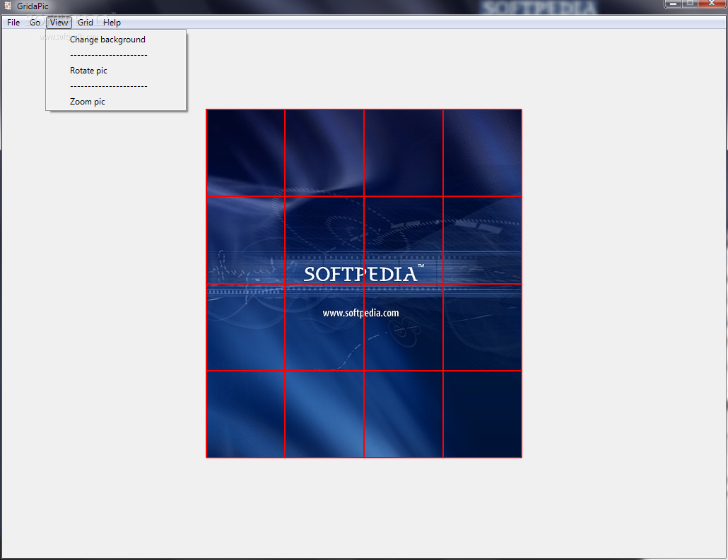Minimize the GridaPic window
The height and width of the screenshot is (560, 728).
tap(673, 4)
